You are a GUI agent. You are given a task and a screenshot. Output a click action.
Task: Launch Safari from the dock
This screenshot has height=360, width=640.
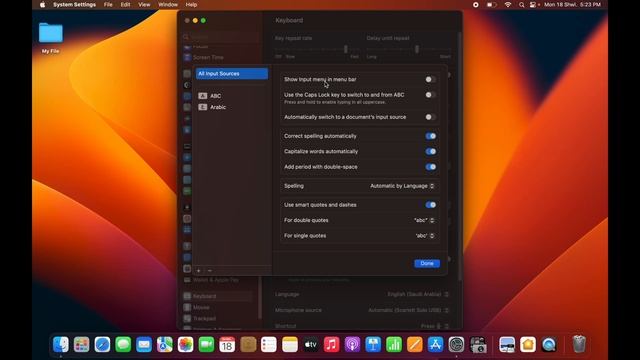click(102, 344)
